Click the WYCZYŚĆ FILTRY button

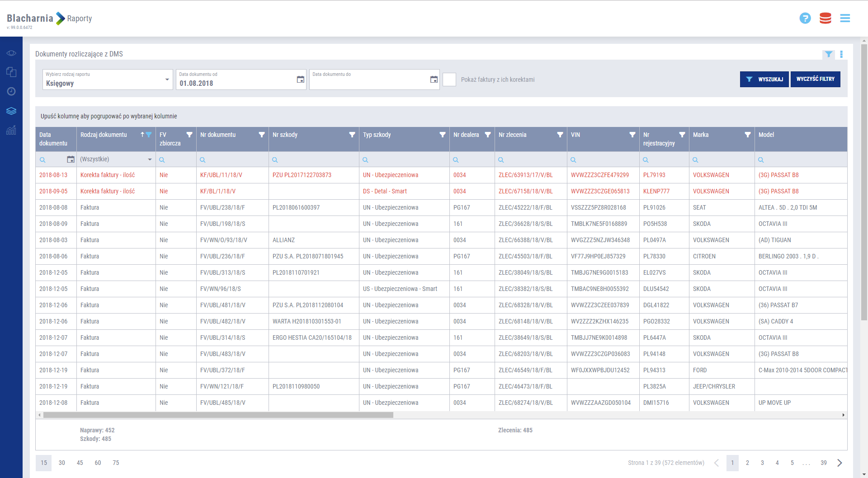tap(815, 79)
